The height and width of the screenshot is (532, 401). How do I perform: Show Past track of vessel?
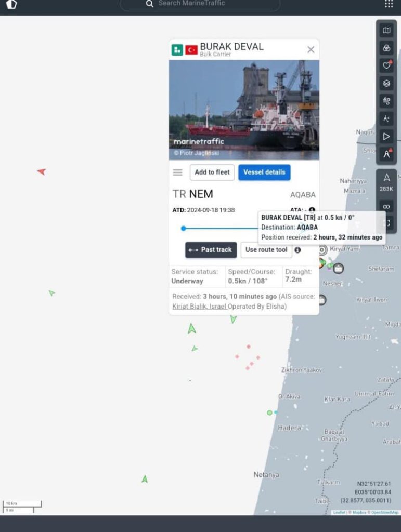(211, 250)
